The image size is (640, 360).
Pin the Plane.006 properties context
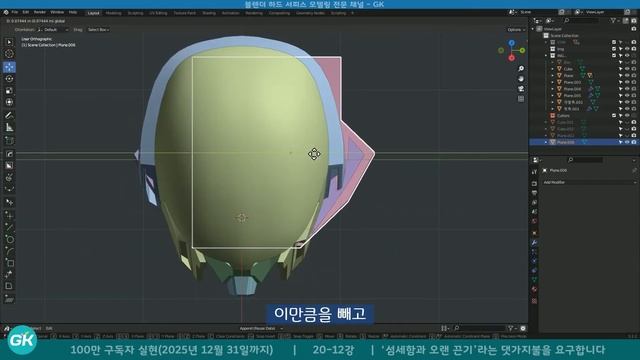[634, 171]
